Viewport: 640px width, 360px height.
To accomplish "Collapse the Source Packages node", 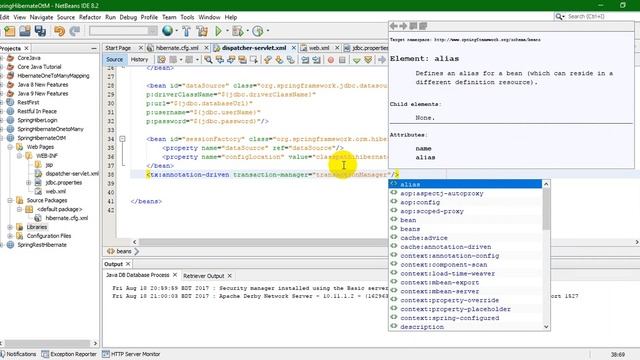I will coord(10,200).
